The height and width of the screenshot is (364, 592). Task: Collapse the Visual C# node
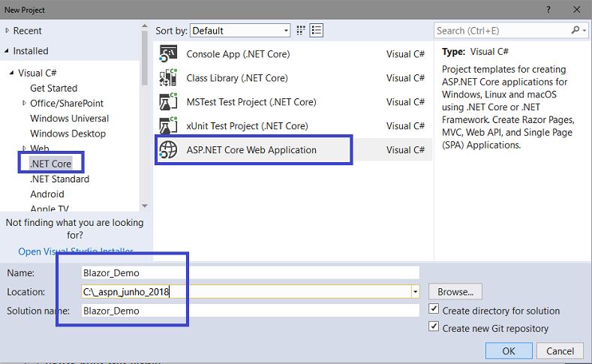(x=12, y=73)
